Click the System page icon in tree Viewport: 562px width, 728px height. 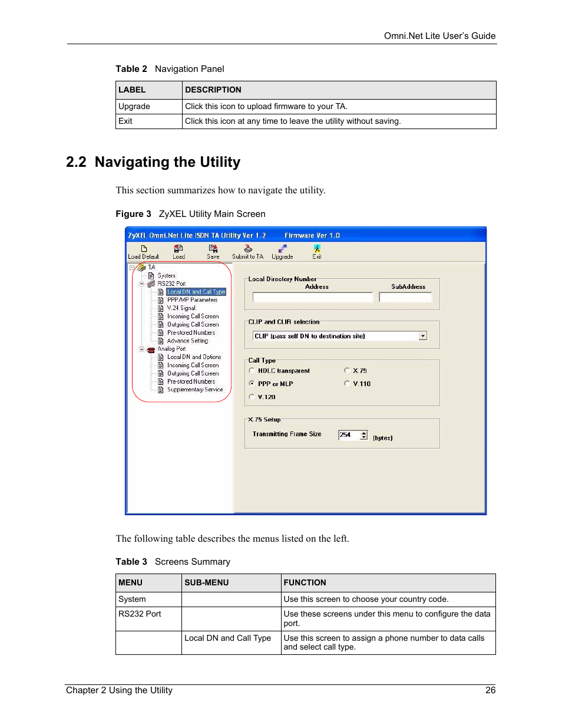click(x=151, y=276)
